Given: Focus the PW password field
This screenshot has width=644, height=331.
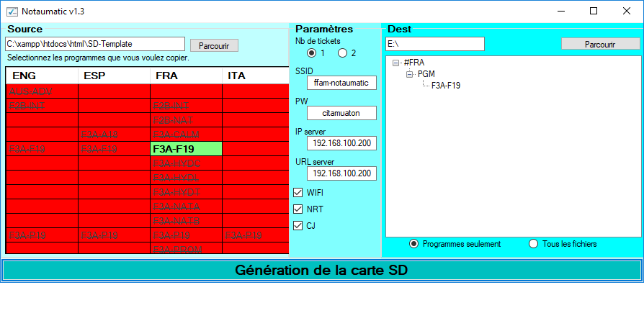Looking at the screenshot, I should pyautogui.click(x=341, y=113).
